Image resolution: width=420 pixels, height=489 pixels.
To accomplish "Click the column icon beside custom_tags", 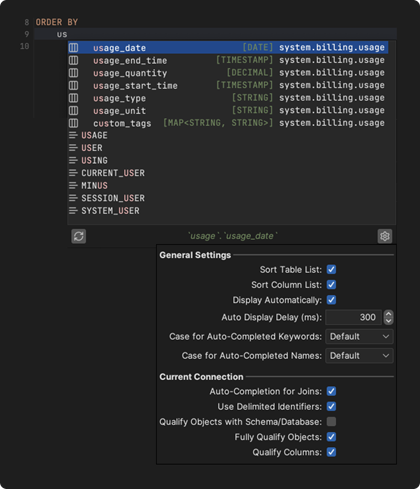I will click(x=73, y=123).
